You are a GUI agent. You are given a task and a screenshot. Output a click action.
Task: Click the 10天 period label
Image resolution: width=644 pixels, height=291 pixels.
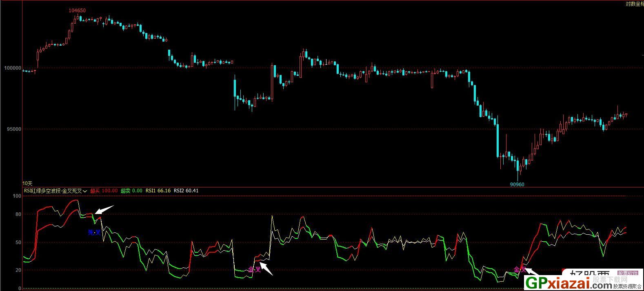pos(27,184)
